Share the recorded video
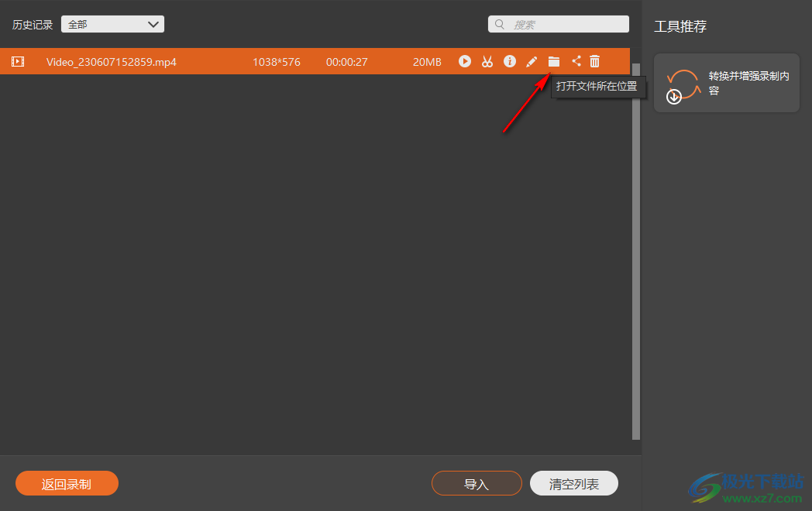Image resolution: width=812 pixels, height=511 pixels. (x=576, y=61)
